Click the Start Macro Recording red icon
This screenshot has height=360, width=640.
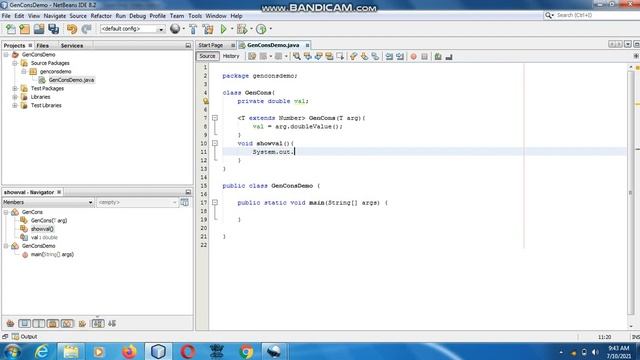pos(413,56)
